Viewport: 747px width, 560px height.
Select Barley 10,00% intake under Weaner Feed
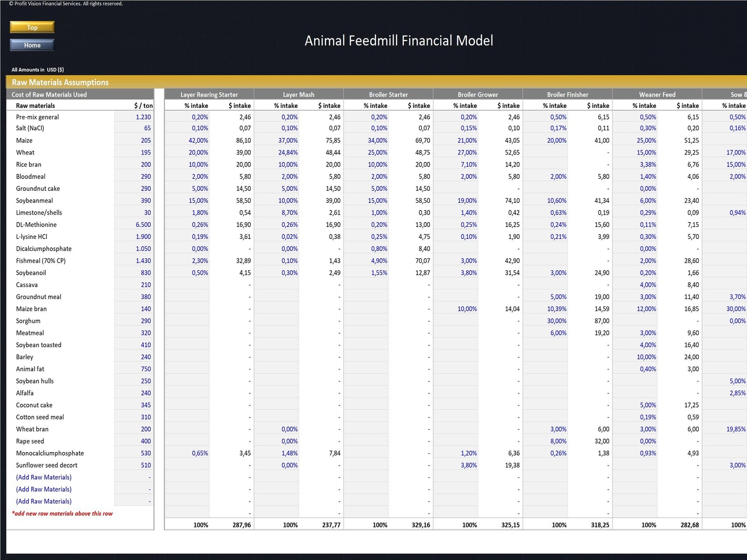[647, 357]
